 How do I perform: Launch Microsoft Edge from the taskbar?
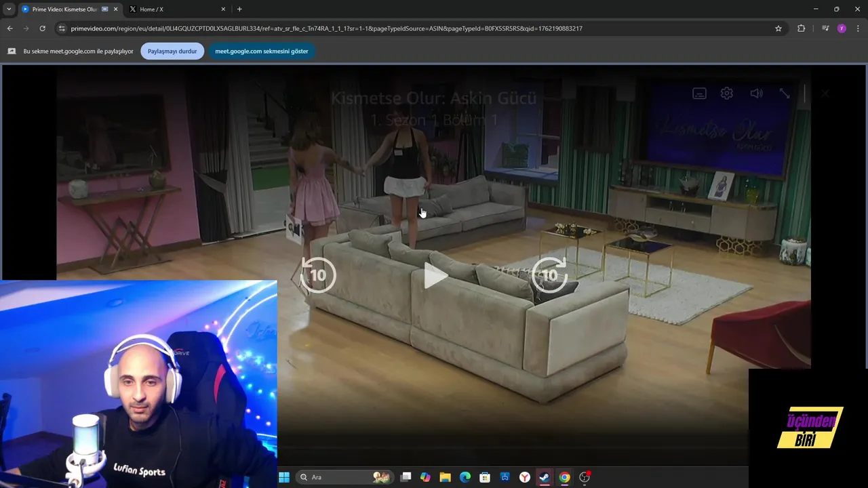(465, 477)
